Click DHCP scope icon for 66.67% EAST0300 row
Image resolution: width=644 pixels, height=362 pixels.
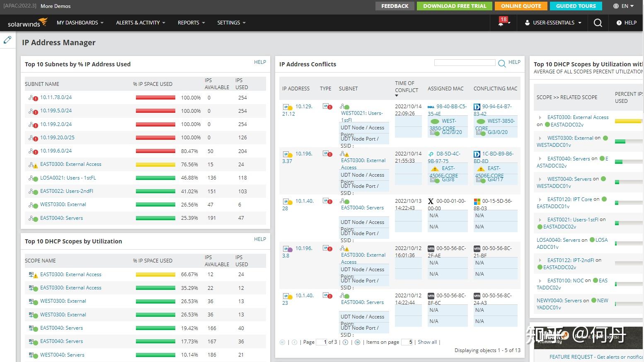coord(33,275)
